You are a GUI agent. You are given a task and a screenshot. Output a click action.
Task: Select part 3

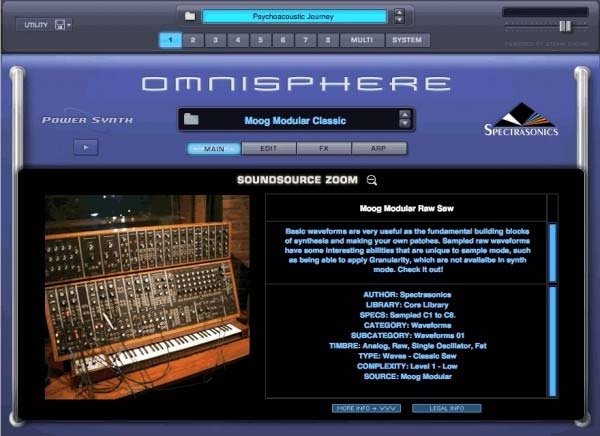click(x=215, y=40)
